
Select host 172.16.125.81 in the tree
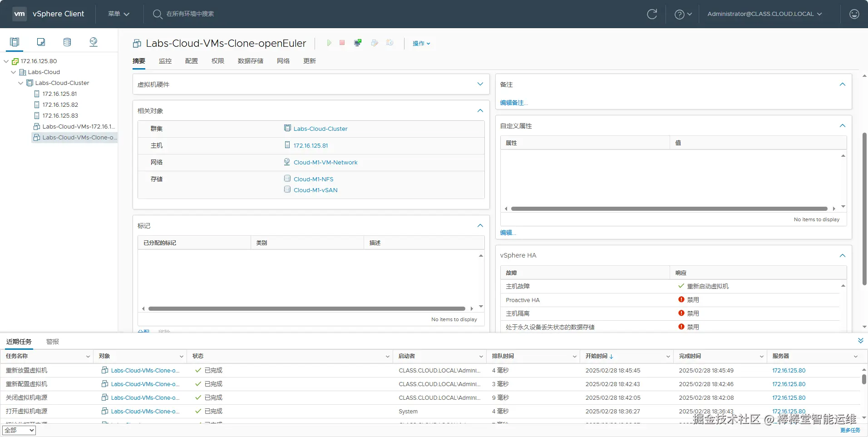pyautogui.click(x=60, y=94)
